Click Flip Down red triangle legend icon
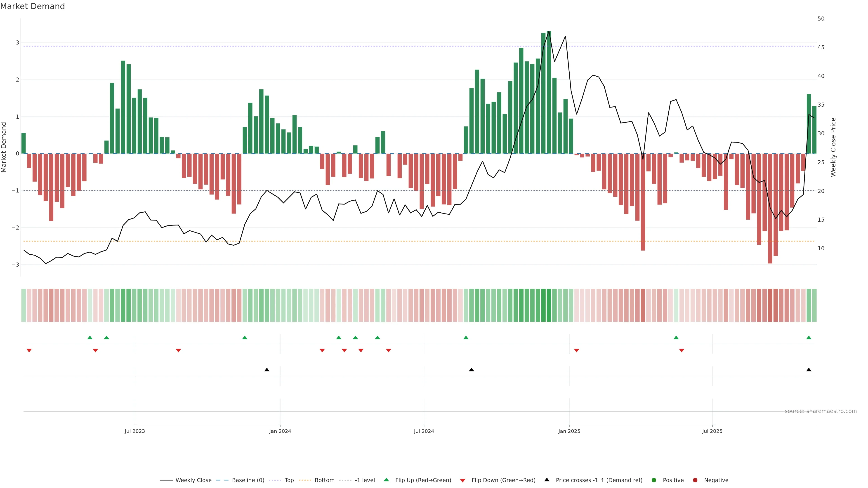 click(x=463, y=481)
